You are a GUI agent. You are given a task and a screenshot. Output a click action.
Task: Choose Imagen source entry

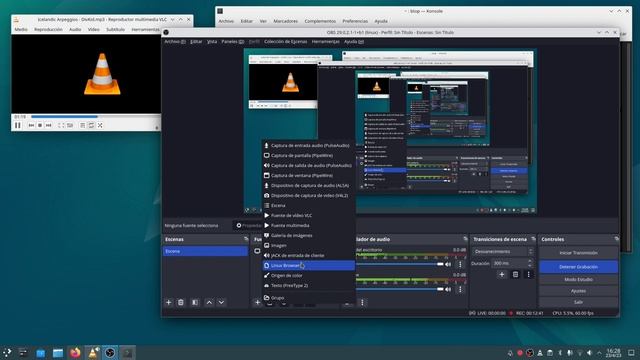click(309, 245)
